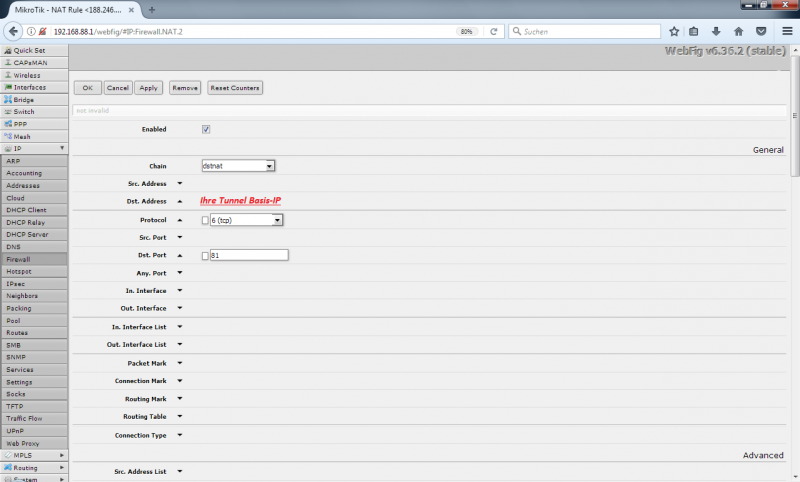Open the Firefox downloads arrow icon
The image size is (800, 482).
point(716,31)
